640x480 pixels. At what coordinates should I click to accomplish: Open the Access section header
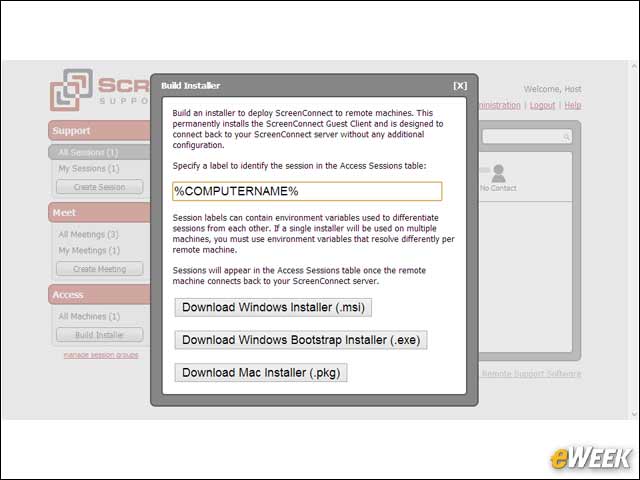[99, 295]
